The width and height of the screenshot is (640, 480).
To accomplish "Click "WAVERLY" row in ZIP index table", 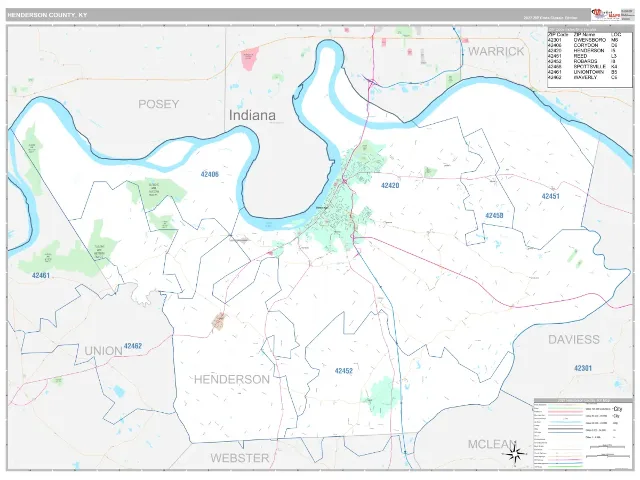I will pyautogui.click(x=583, y=77).
